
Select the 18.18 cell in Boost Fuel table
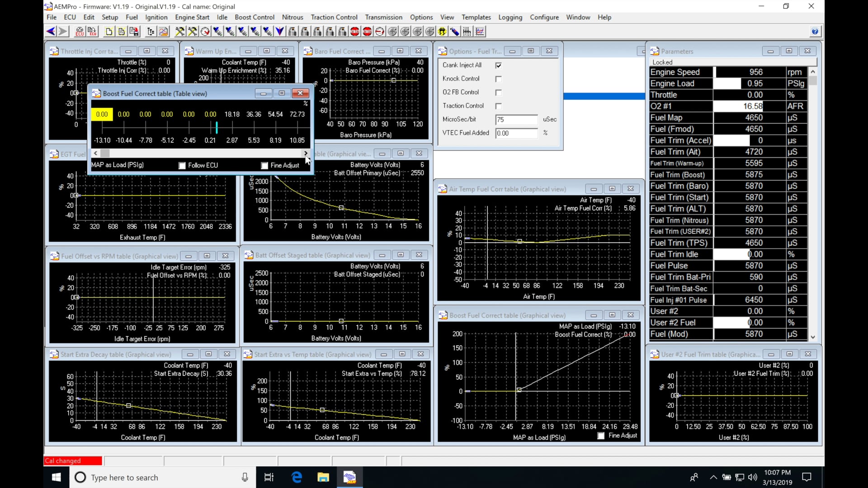point(232,114)
